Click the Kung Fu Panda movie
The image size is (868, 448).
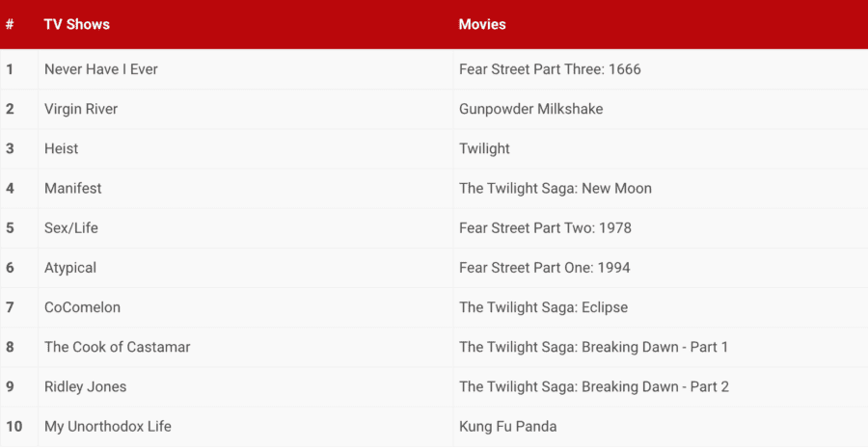(x=508, y=426)
